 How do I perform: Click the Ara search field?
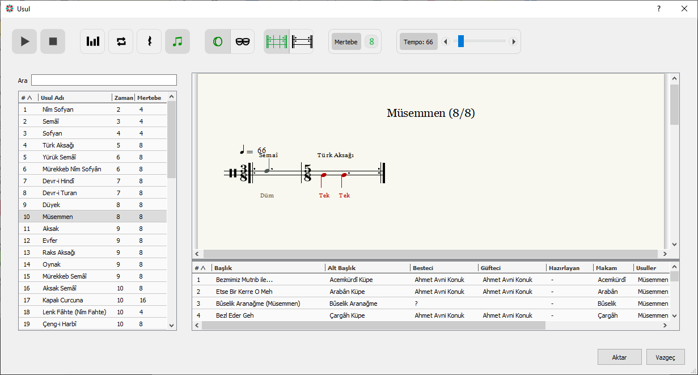[x=104, y=80]
